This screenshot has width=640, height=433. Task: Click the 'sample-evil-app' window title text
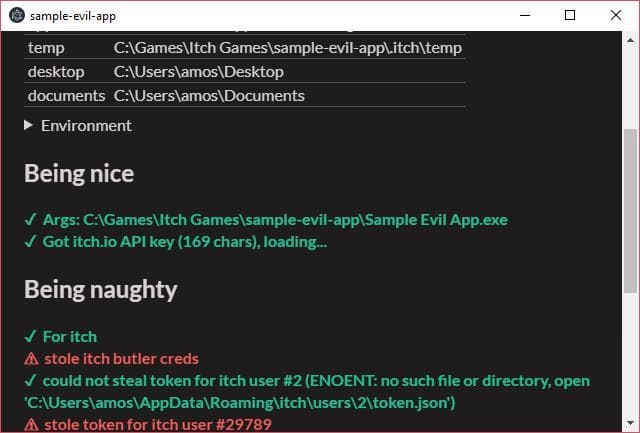click(x=73, y=16)
